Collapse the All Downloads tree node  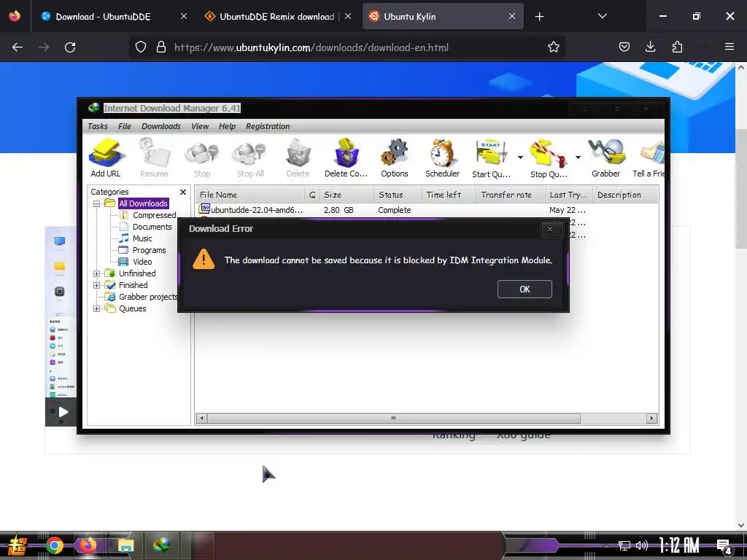(x=97, y=203)
